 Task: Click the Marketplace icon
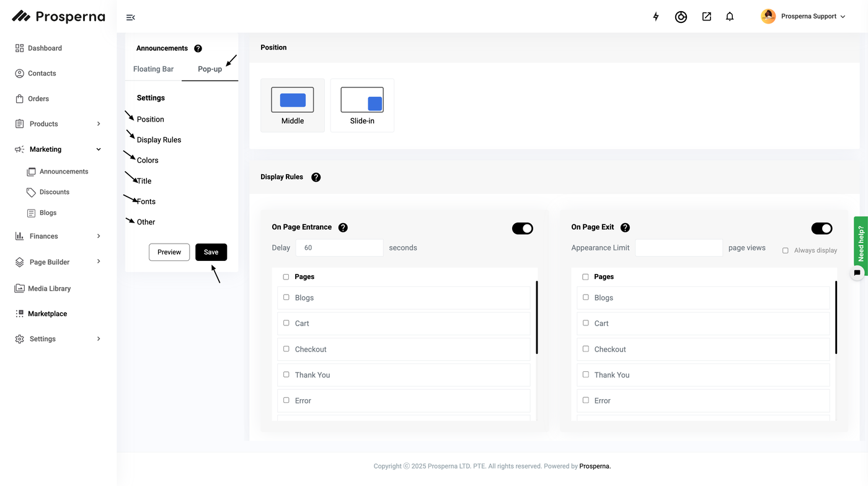pyautogui.click(x=19, y=314)
